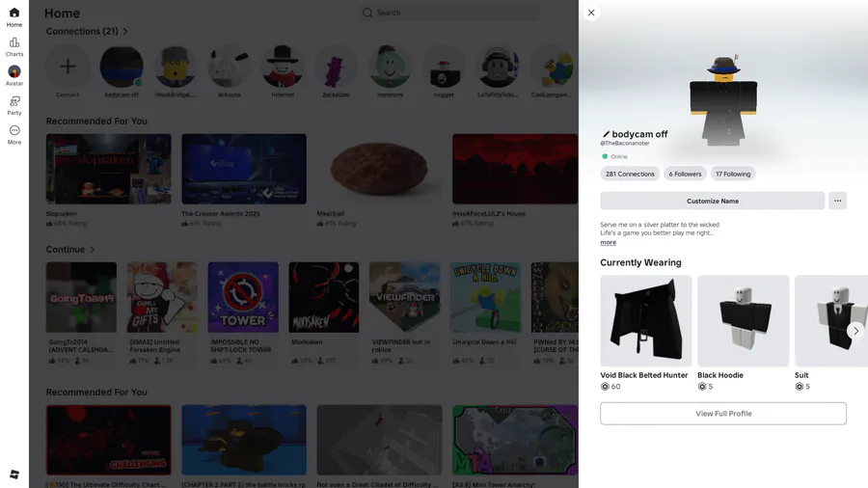Viewport: 868px width, 488px height.
Task: Click View Full Profile button
Action: (x=723, y=414)
